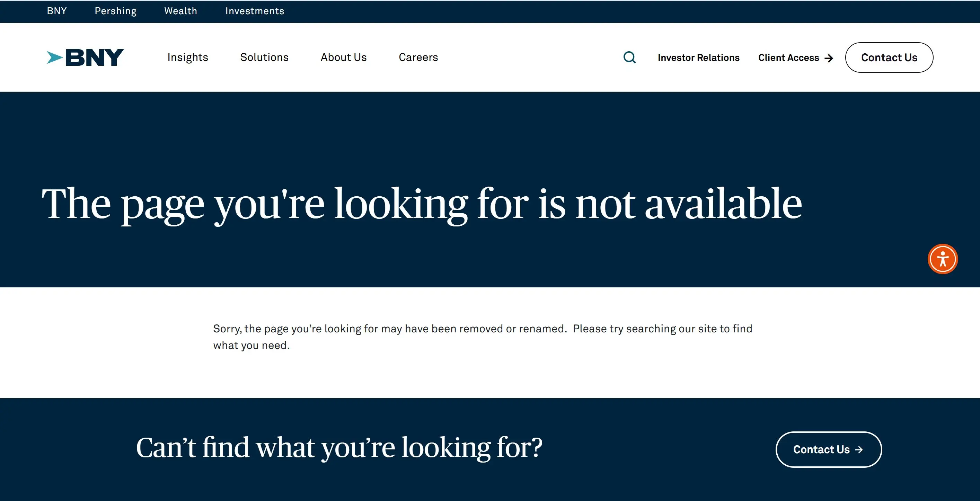
Task: Go to Pershing in top bar
Action: tap(116, 11)
